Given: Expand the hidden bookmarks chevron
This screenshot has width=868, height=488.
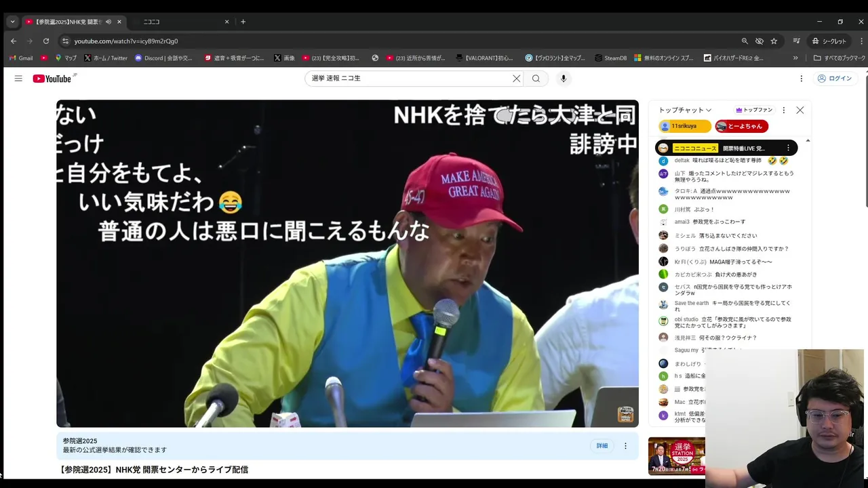Looking at the screenshot, I should coord(795,58).
